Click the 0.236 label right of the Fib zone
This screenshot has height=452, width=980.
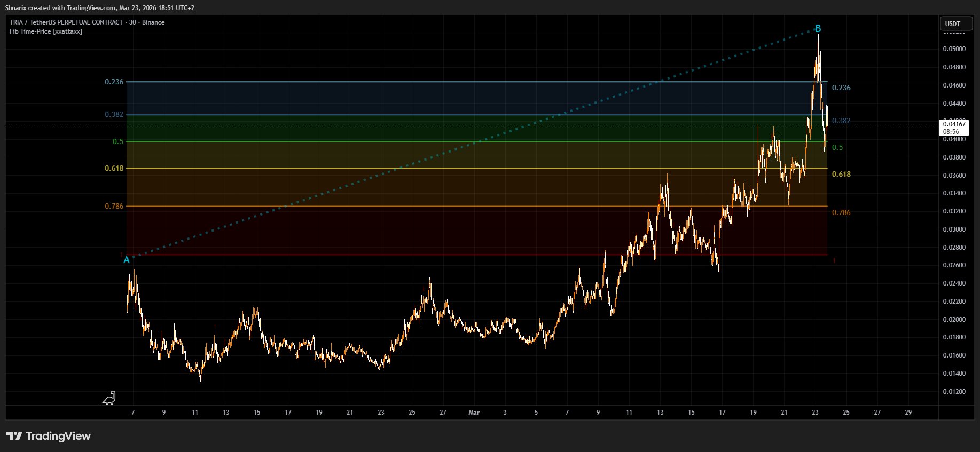[841, 88]
